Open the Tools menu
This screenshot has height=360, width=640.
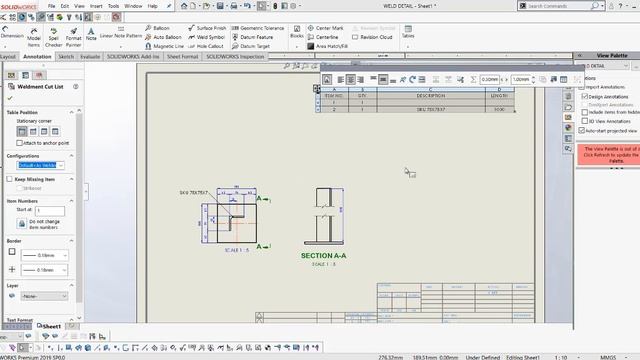click(113, 6)
